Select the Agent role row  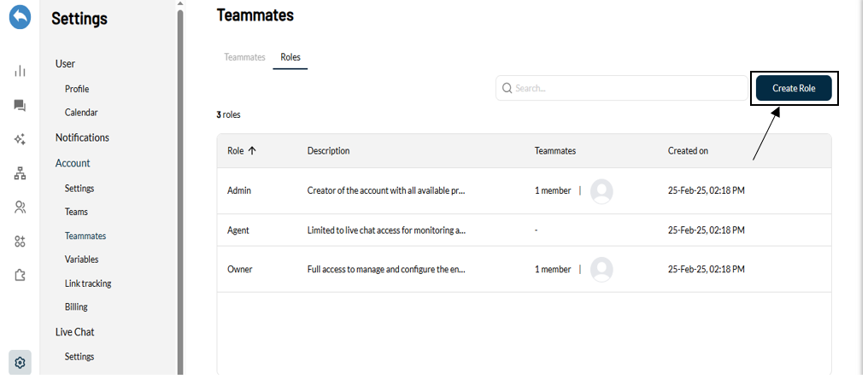(x=524, y=230)
